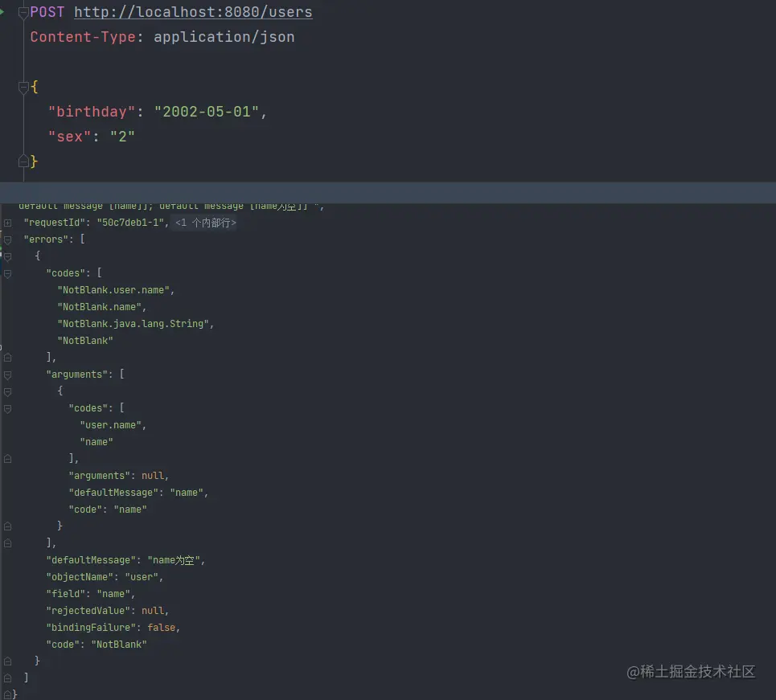
Task: Click the "bindingFailure": false line
Action: [x=113, y=628]
